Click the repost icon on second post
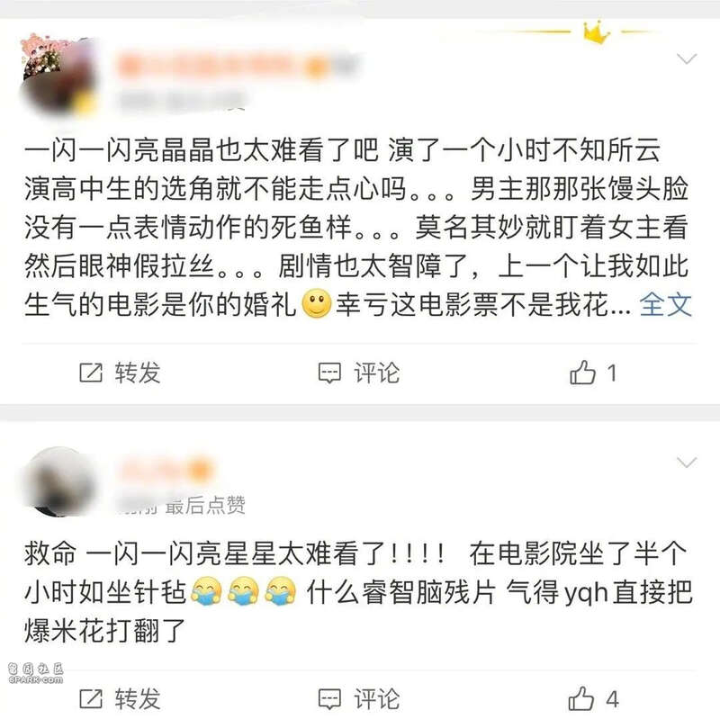Screen dimensions: 720x728 pos(91,699)
